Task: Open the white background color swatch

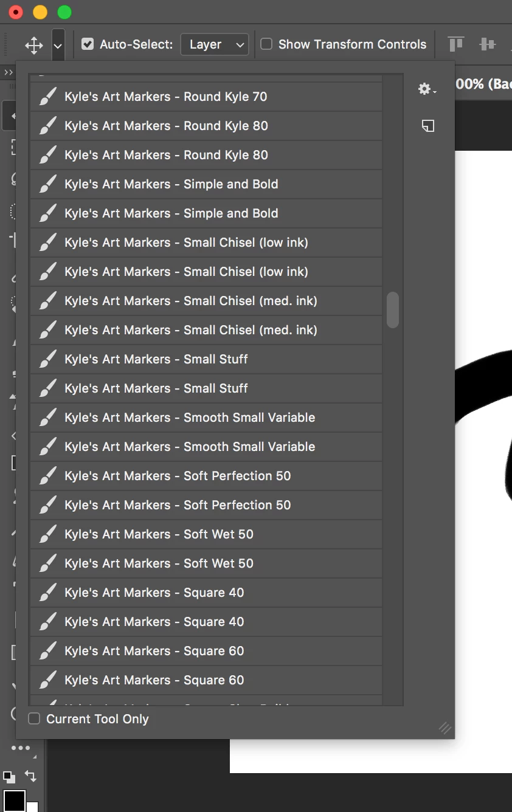Action: pos(33,807)
